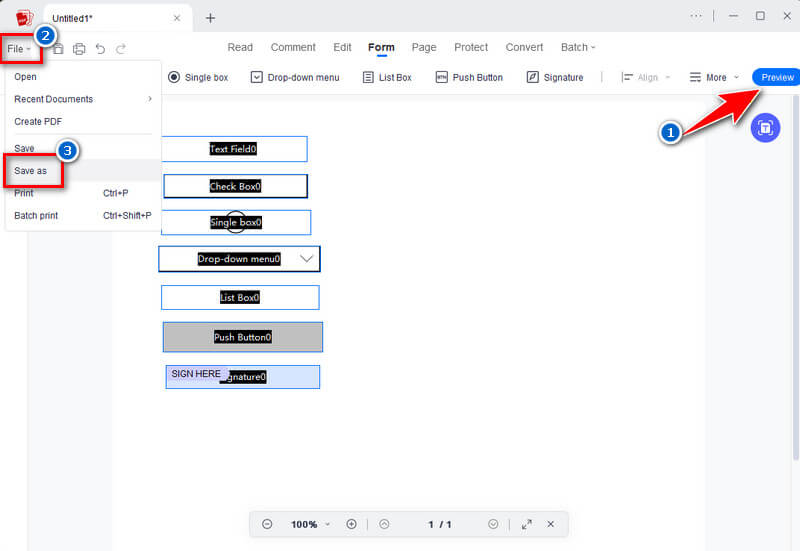Image resolution: width=800 pixels, height=551 pixels.
Task: Click the blue Preview button
Action: click(777, 78)
